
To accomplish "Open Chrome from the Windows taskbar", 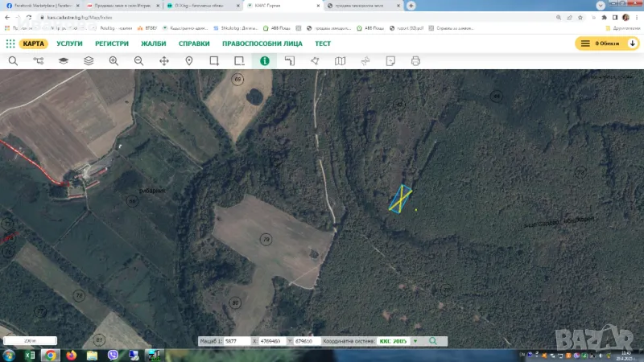I will click(x=50, y=355).
